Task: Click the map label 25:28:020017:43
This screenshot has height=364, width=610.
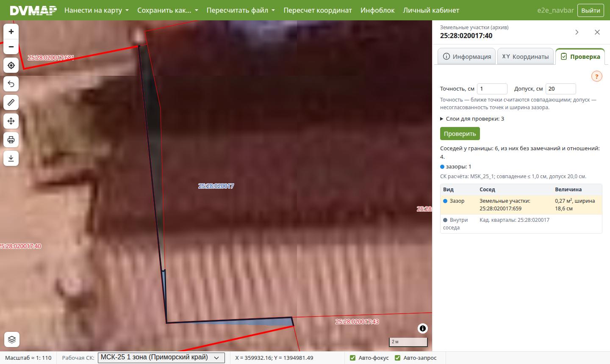Action: 357,322
